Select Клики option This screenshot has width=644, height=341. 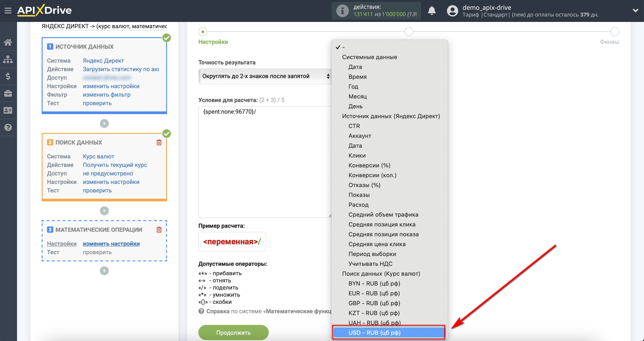(389, 155)
